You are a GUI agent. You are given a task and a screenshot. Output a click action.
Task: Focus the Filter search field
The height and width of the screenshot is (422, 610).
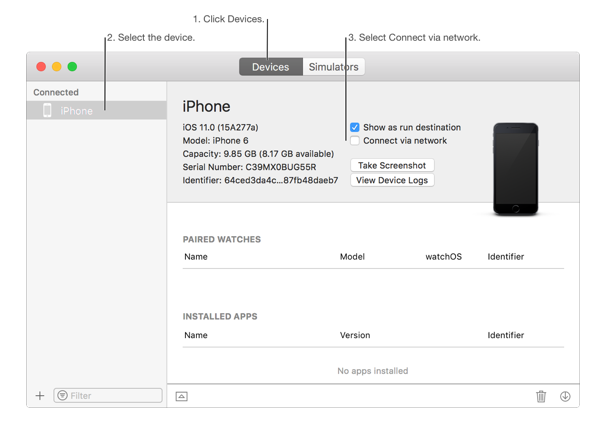pyautogui.click(x=108, y=396)
